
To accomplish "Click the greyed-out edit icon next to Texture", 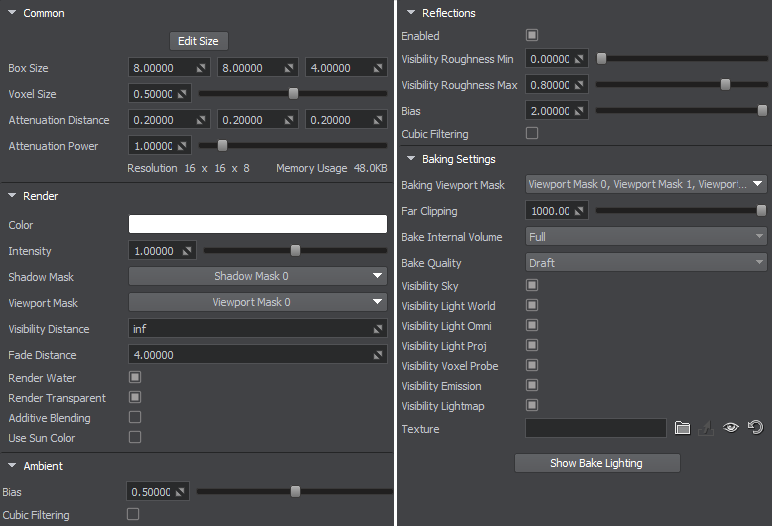I will (x=707, y=428).
